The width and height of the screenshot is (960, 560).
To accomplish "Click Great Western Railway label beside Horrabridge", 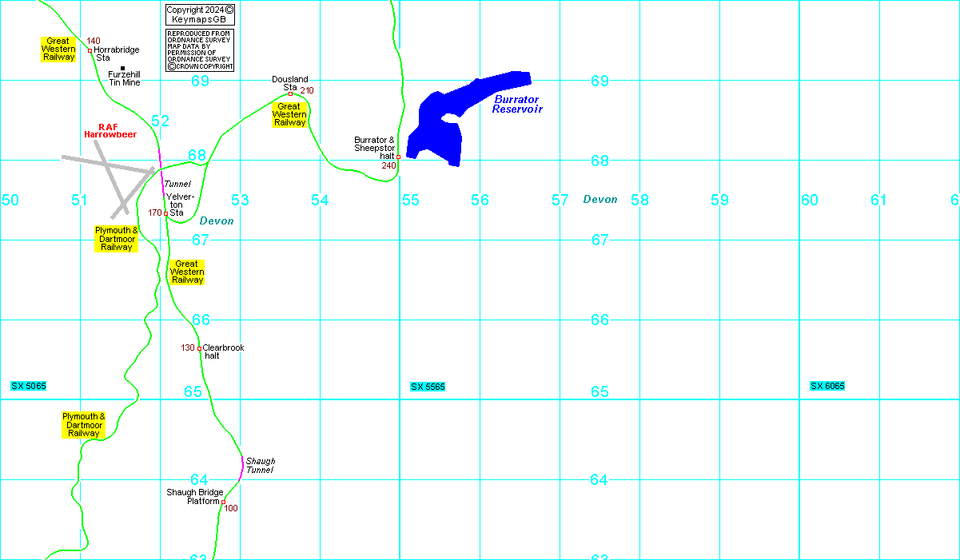I will click(x=59, y=49).
